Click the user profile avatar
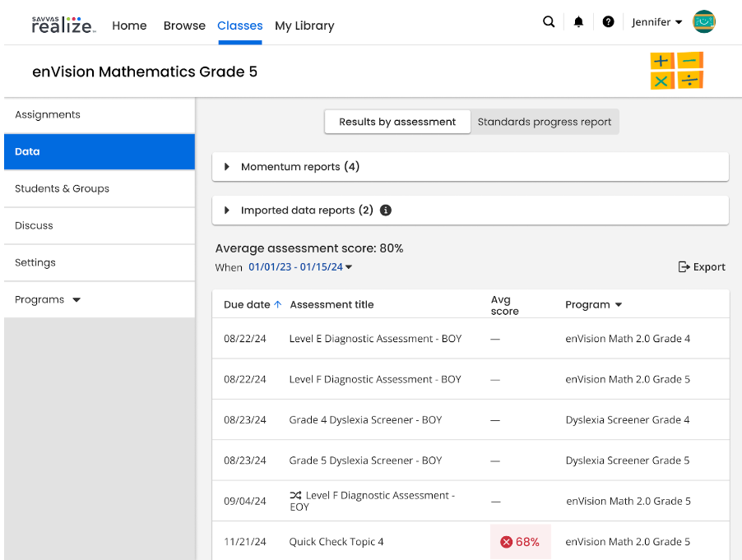742x560 pixels. (x=703, y=21)
